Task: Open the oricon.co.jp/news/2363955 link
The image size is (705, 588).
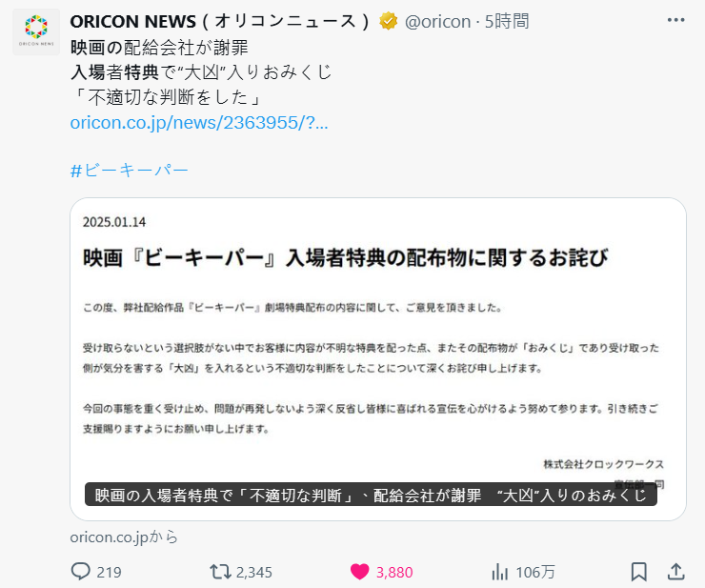Action: [x=199, y=122]
